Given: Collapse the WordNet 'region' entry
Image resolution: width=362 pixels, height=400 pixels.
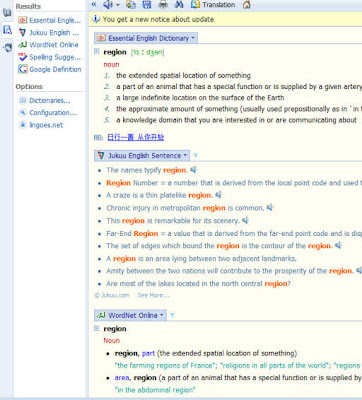Looking at the screenshot, I should [x=97, y=328].
